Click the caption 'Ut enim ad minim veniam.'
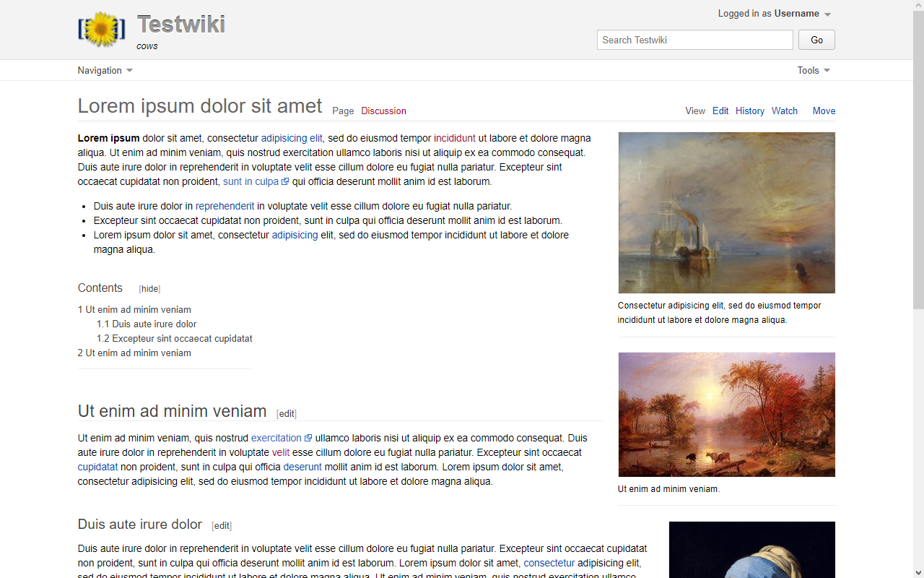 (669, 489)
